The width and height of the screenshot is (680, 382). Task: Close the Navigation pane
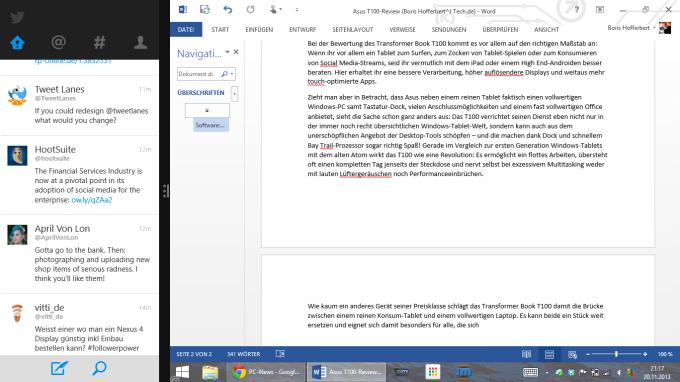click(236, 52)
